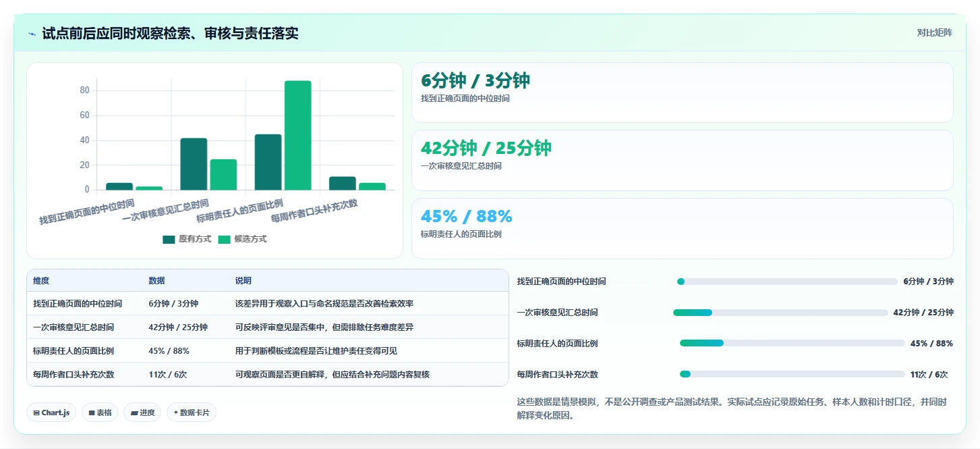Click the 进度 chip
Image resolution: width=980 pixels, height=449 pixels.
(142, 413)
